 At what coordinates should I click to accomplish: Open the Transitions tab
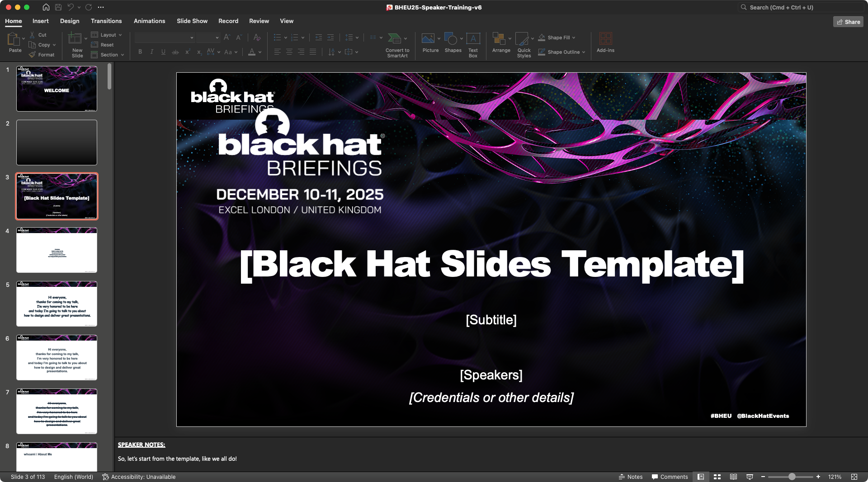pos(106,21)
